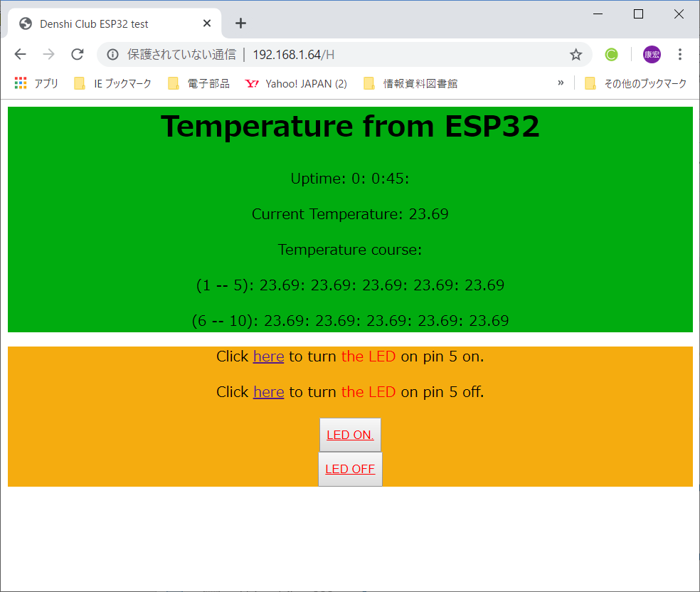Open the green extension icon
The image size is (700, 592).
point(611,55)
